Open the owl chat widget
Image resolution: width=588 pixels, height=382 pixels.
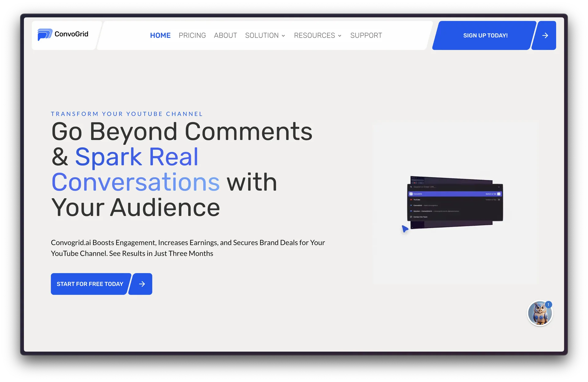[x=540, y=313]
